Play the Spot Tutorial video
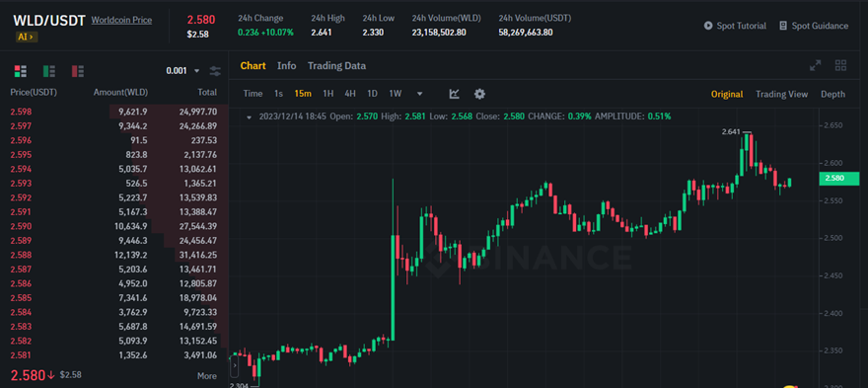The image size is (868, 388). [x=708, y=26]
